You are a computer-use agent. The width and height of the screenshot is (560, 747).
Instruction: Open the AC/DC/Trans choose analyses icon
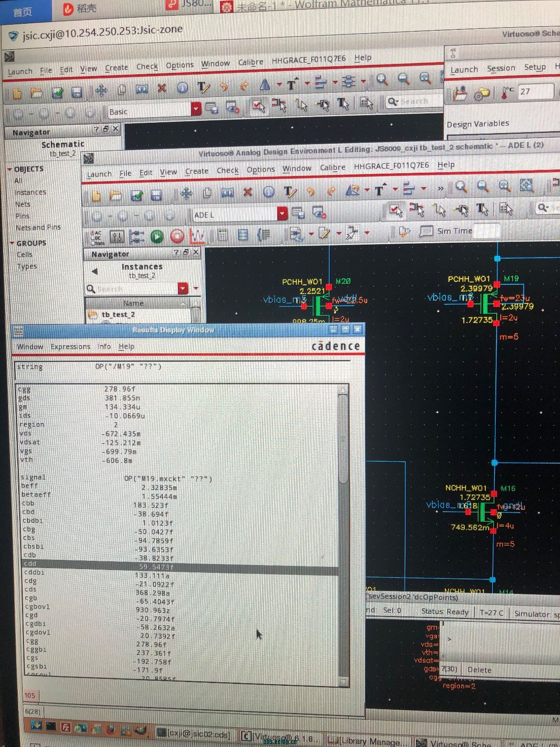point(97,237)
